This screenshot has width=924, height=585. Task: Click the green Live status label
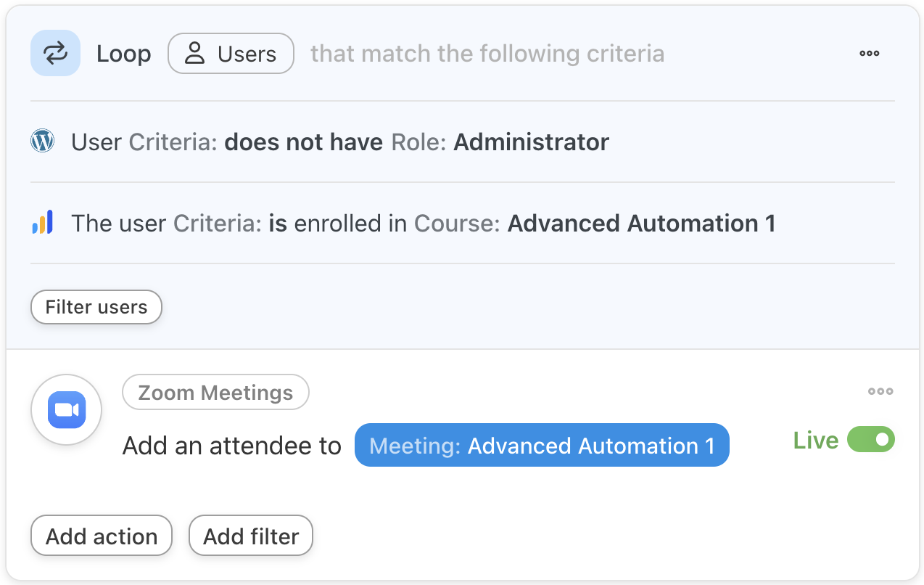[815, 441]
